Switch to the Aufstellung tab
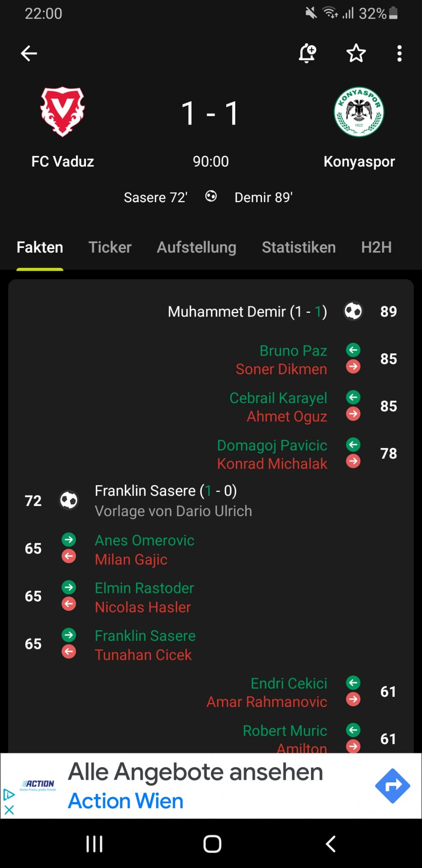The image size is (422, 868). click(197, 247)
